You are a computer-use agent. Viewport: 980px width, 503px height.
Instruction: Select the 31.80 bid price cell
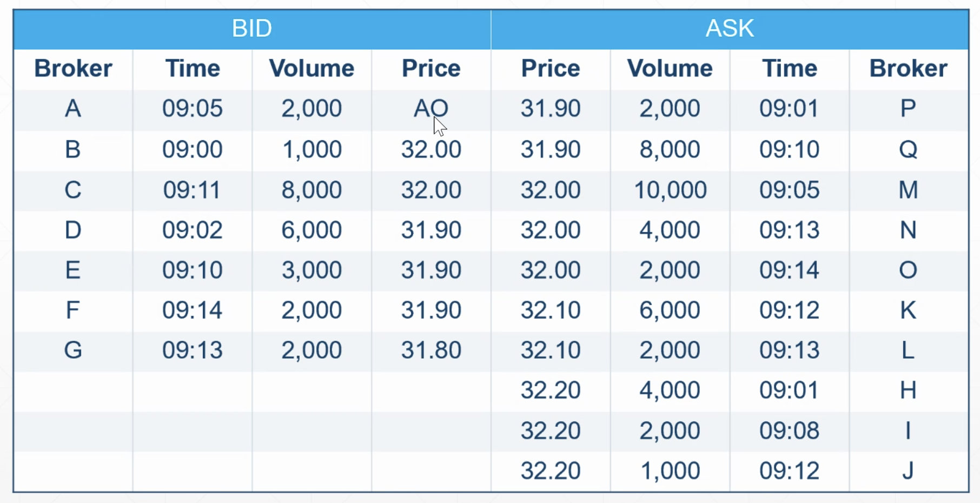431,350
